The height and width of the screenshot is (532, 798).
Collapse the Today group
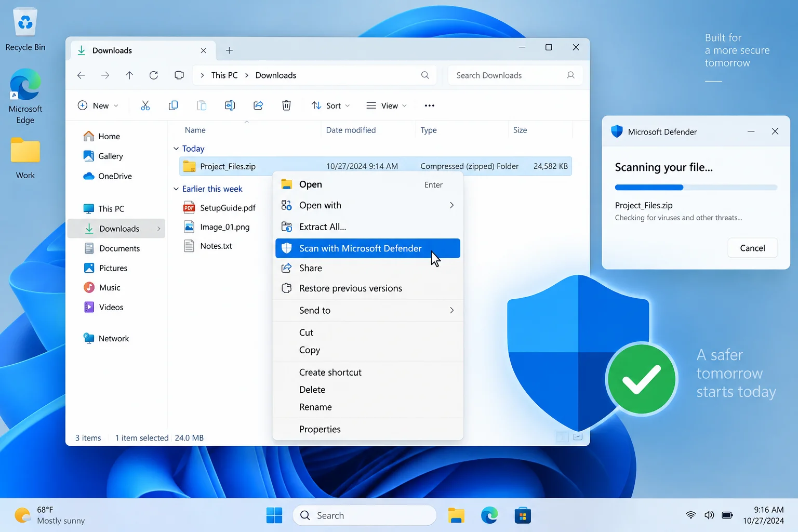(x=176, y=149)
